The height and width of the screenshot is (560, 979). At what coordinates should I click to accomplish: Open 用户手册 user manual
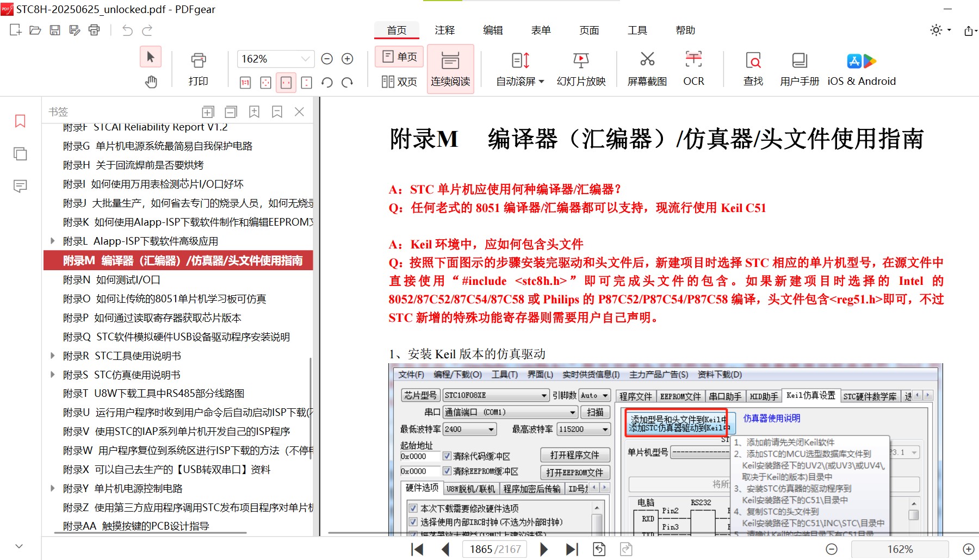tap(800, 69)
